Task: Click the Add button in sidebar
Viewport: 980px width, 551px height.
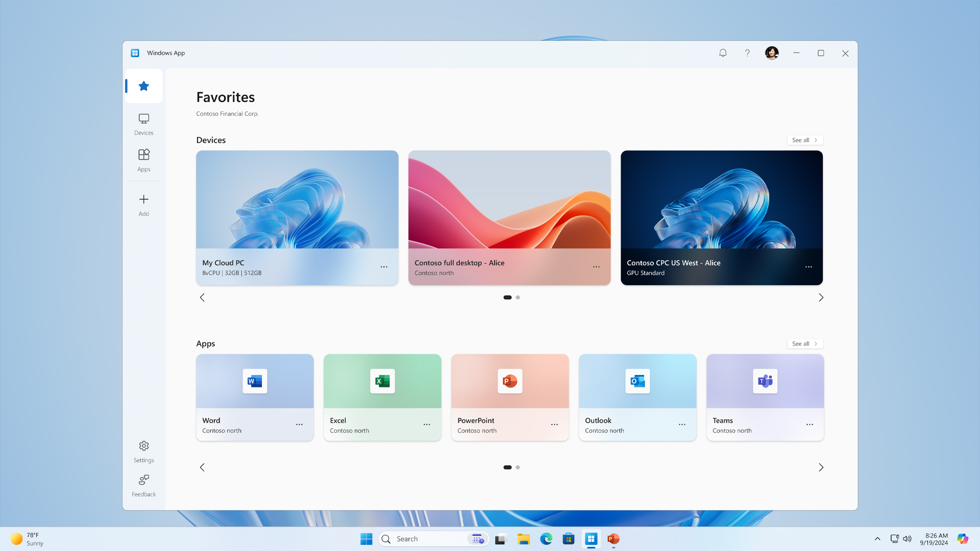Action: coord(144,205)
